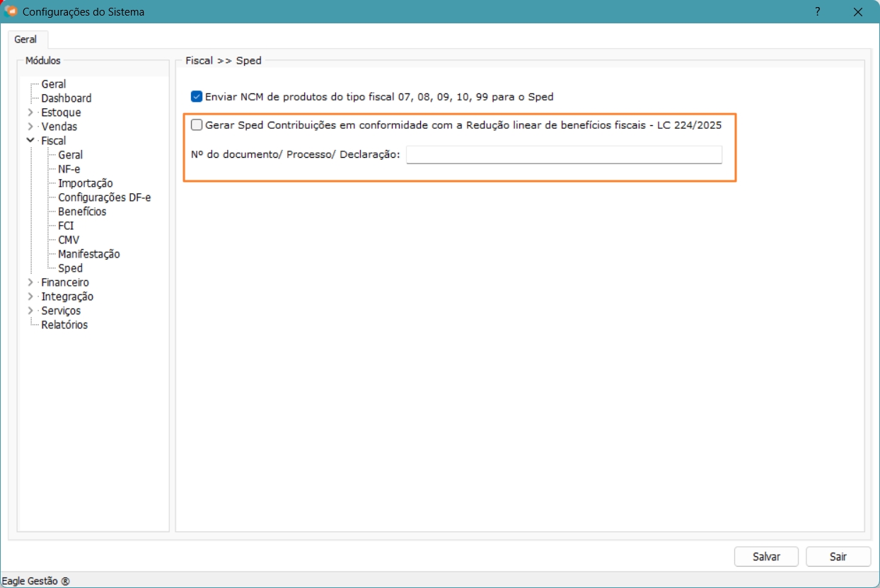
Task: Click the Nº do documento input field
Action: 564,154
